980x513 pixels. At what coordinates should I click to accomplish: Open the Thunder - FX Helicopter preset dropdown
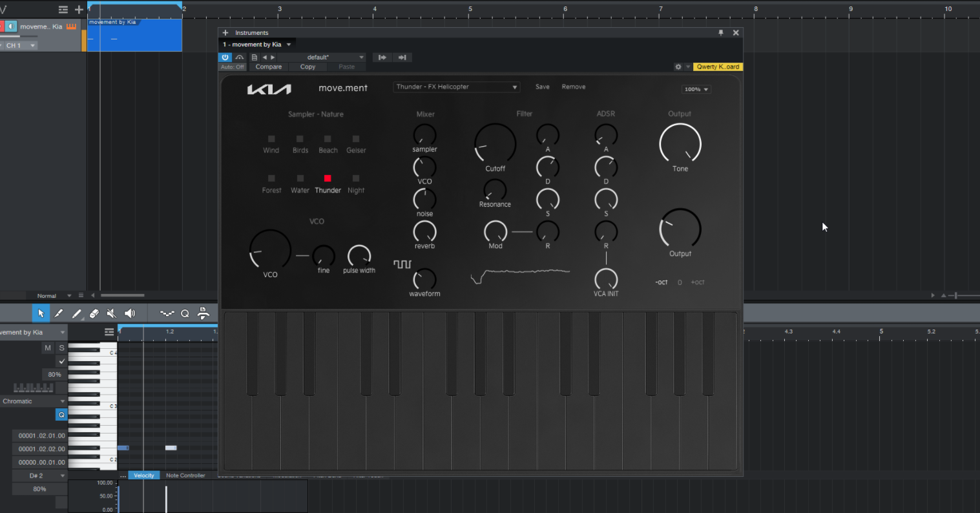(456, 87)
